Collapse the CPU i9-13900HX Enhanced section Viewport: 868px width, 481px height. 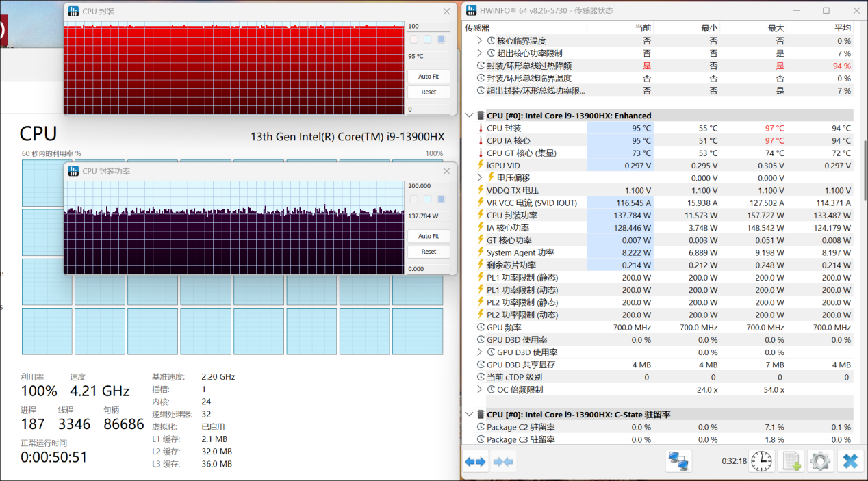(x=470, y=115)
